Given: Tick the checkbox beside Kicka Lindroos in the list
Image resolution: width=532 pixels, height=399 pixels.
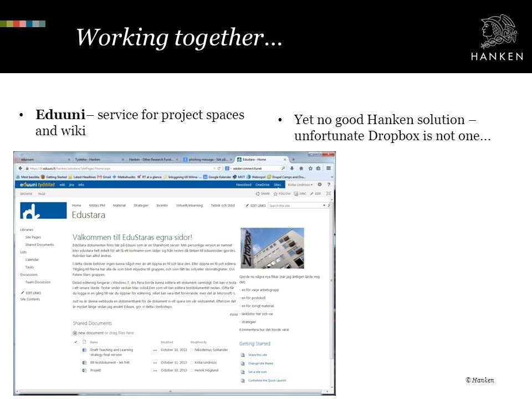Looking at the screenshot, I should pyautogui.click(x=192, y=362).
